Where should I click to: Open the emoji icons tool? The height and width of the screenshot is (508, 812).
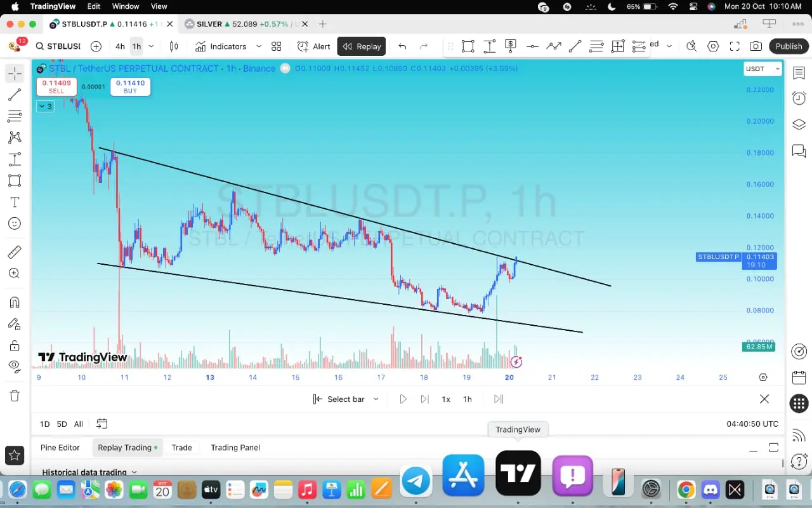15,224
